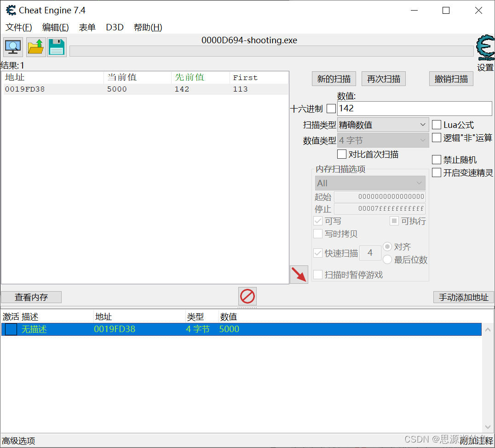The width and height of the screenshot is (495, 448).
Task: Open a saved cheat table file
Action: pos(35,46)
